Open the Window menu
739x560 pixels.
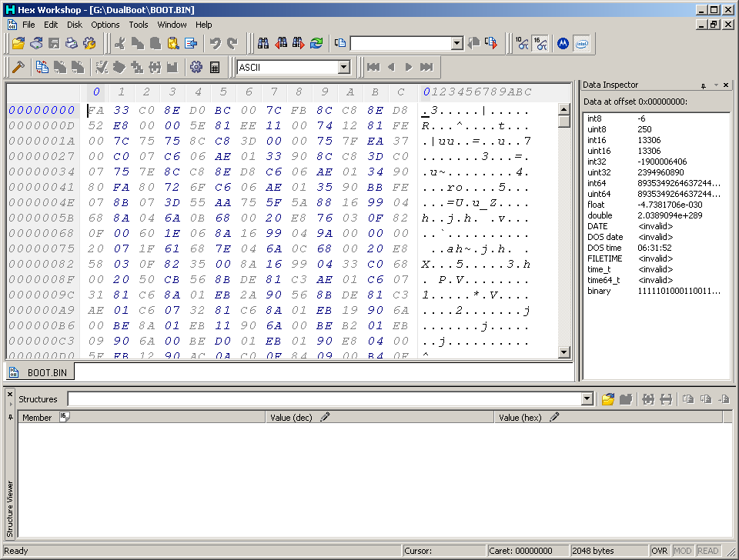[172, 25]
